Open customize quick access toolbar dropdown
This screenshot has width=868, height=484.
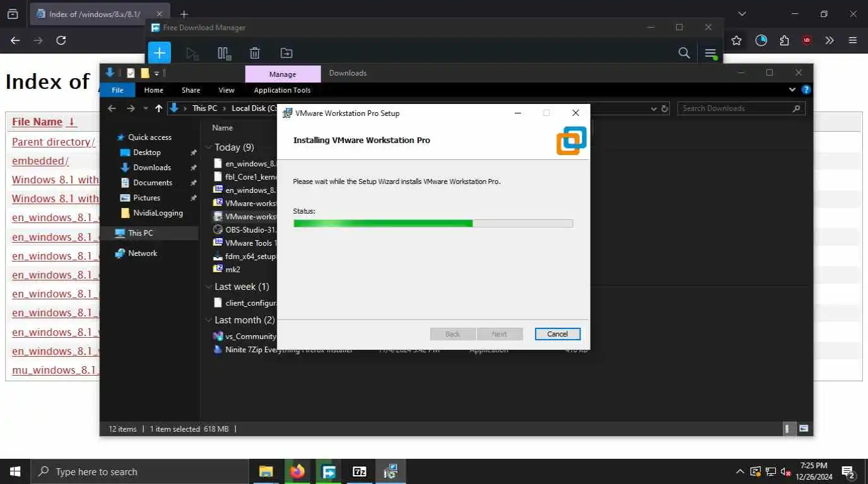point(156,73)
